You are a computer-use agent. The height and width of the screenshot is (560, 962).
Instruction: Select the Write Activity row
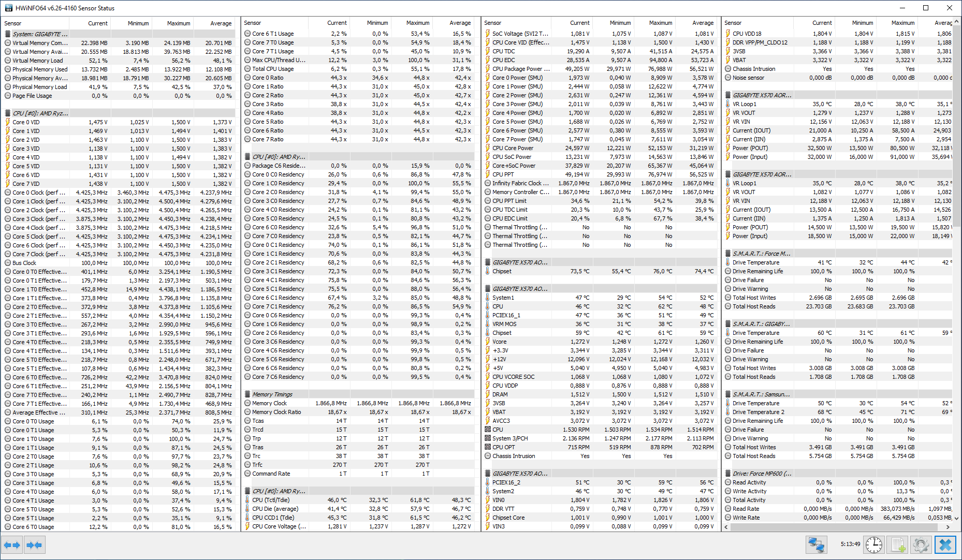[x=839, y=491]
